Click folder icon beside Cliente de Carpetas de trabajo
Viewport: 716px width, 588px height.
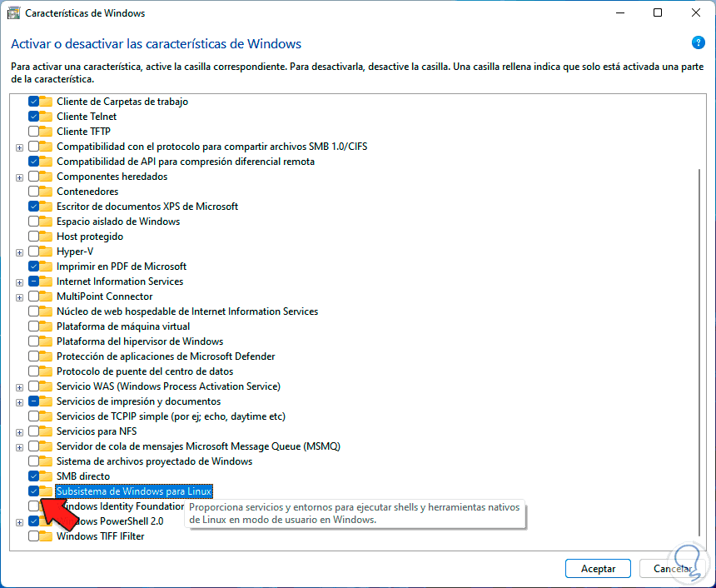[x=46, y=102]
